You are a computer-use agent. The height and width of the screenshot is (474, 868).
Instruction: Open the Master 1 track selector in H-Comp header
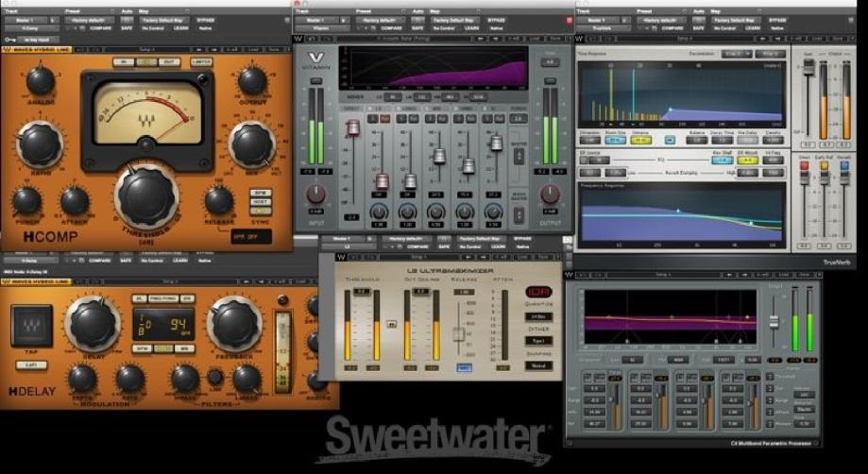[x=26, y=20]
